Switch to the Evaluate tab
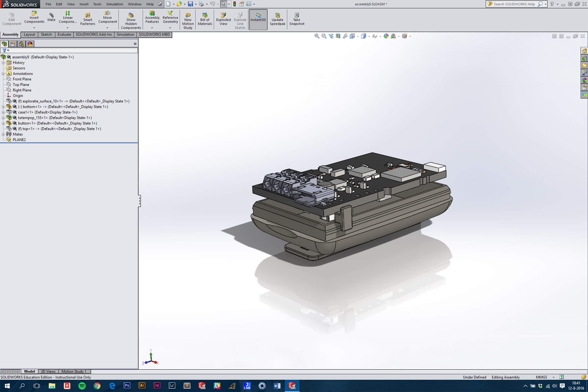Screen dimensions: 588x392 click(x=64, y=35)
